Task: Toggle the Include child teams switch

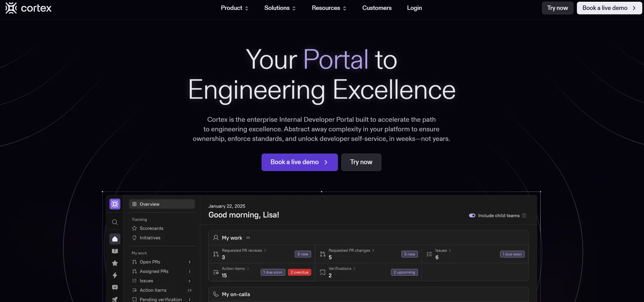Action: click(472, 215)
